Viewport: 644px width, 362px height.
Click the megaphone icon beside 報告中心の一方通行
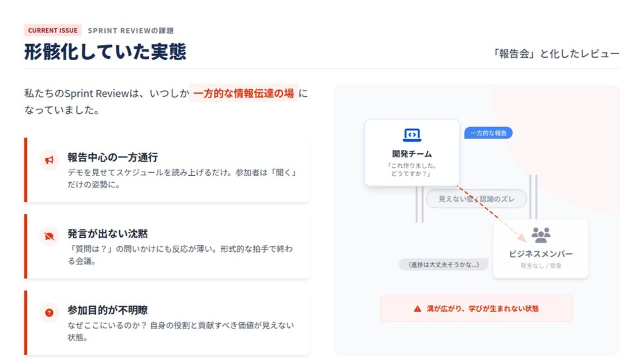[49, 160]
